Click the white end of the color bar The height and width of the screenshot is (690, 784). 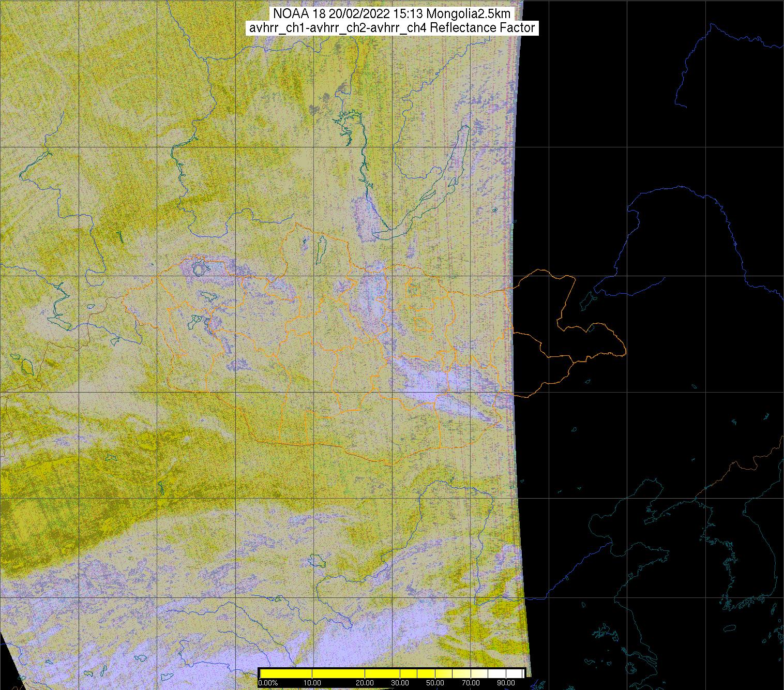click(517, 673)
